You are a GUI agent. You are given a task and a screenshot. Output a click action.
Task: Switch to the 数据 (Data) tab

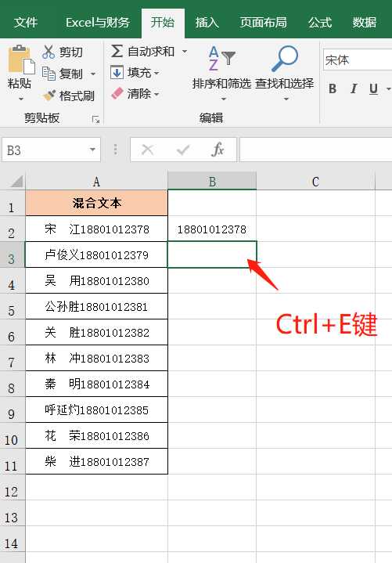tap(365, 22)
